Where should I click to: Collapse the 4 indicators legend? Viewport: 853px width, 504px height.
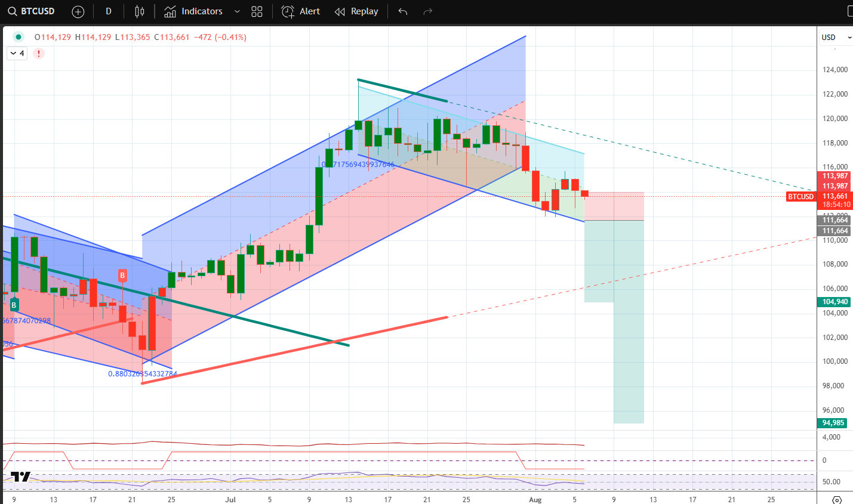[17, 53]
